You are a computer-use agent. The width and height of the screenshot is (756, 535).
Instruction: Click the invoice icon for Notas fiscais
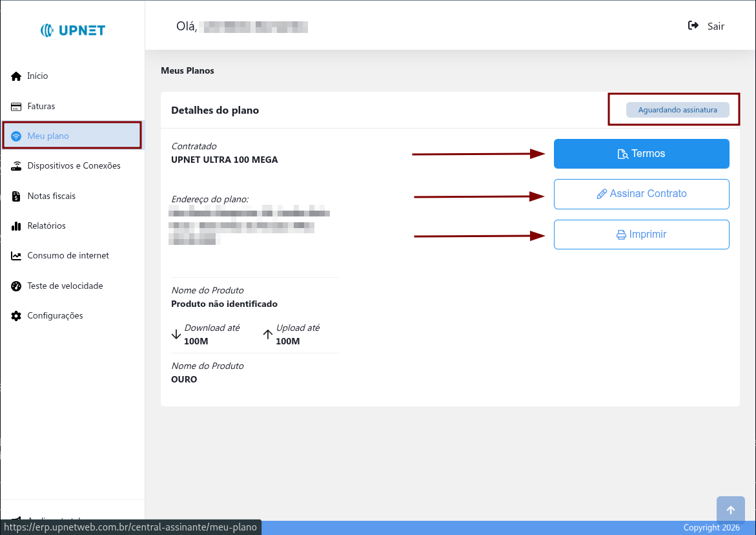tap(17, 196)
